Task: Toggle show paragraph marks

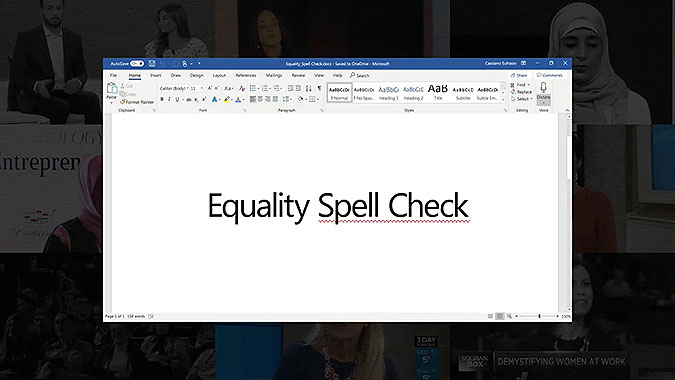Action: [319, 88]
